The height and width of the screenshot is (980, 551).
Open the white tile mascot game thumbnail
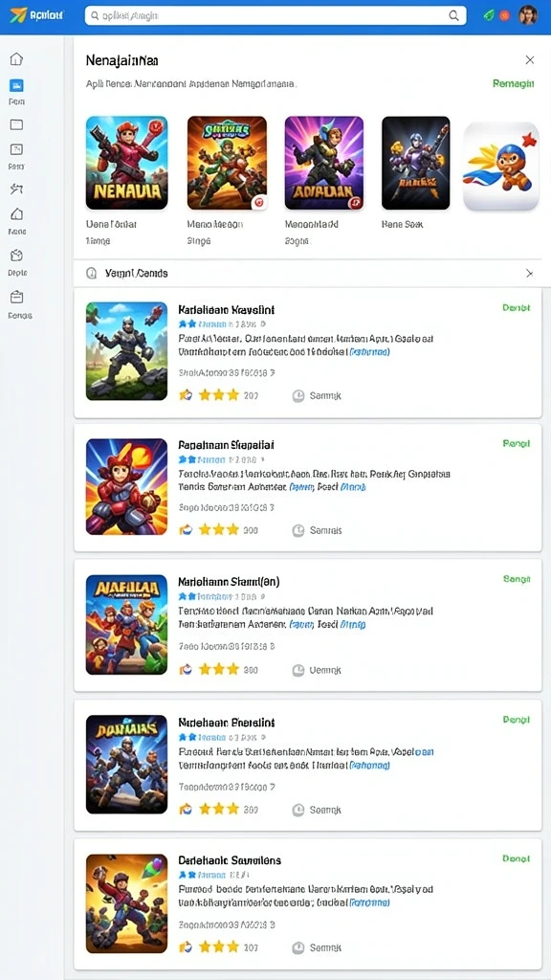[x=501, y=166]
